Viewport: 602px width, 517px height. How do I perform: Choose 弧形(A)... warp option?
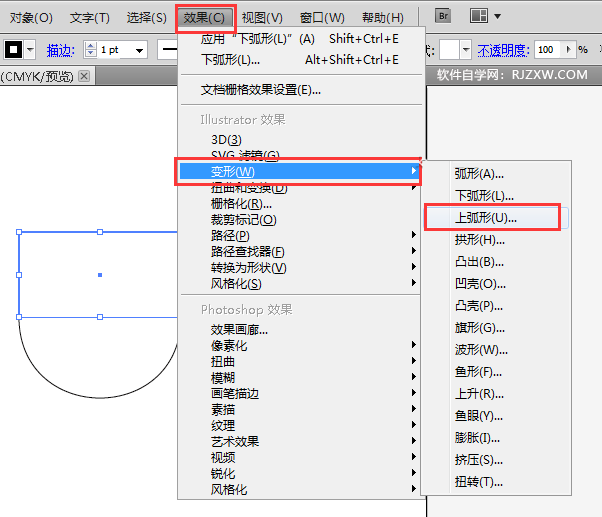pos(496,174)
